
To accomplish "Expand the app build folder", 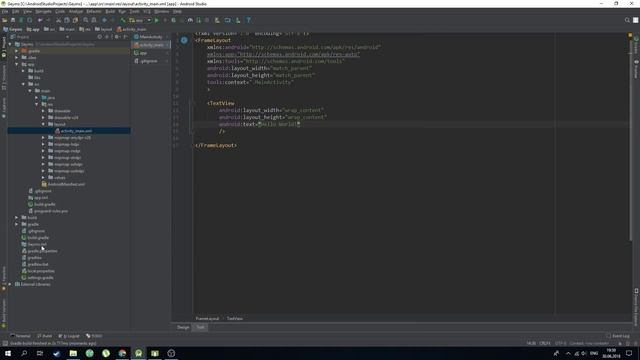I will click(x=23, y=71).
